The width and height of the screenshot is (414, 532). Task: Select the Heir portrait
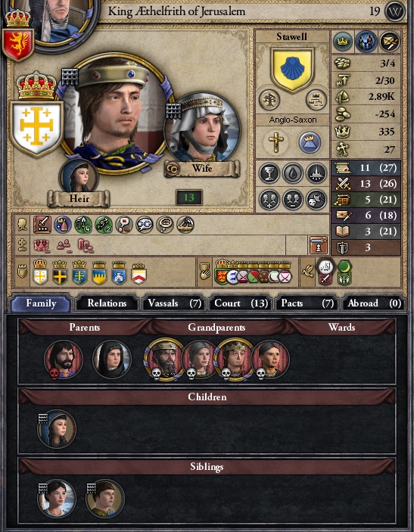(79, 176)
